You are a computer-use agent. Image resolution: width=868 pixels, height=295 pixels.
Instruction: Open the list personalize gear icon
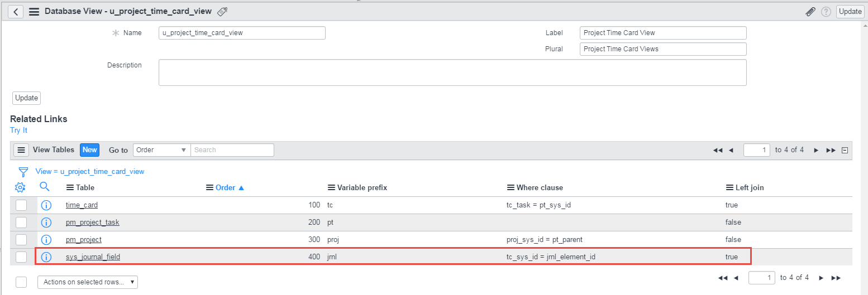coord(20,187)
